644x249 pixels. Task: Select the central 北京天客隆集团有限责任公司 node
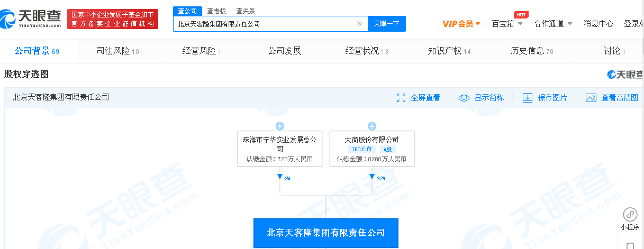326,233
